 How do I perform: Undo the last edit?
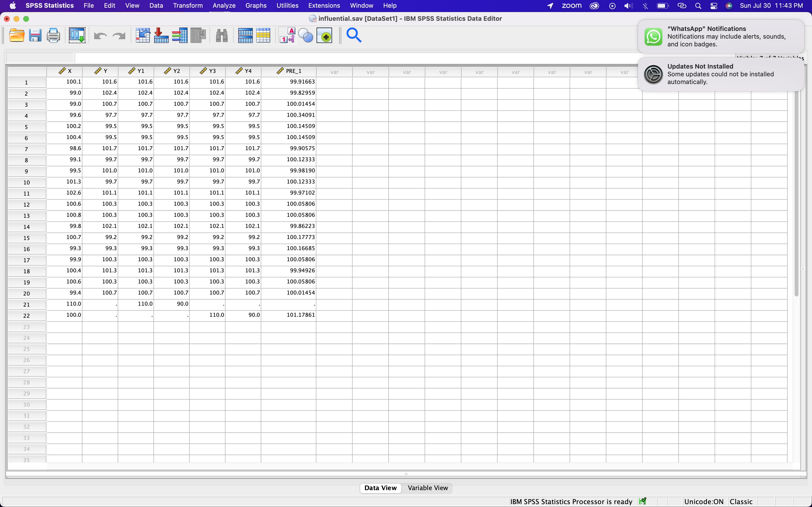tap(100, 35)
